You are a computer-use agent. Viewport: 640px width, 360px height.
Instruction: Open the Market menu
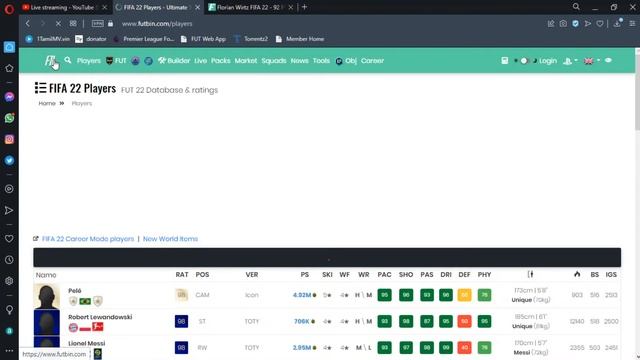coord(246,61)
